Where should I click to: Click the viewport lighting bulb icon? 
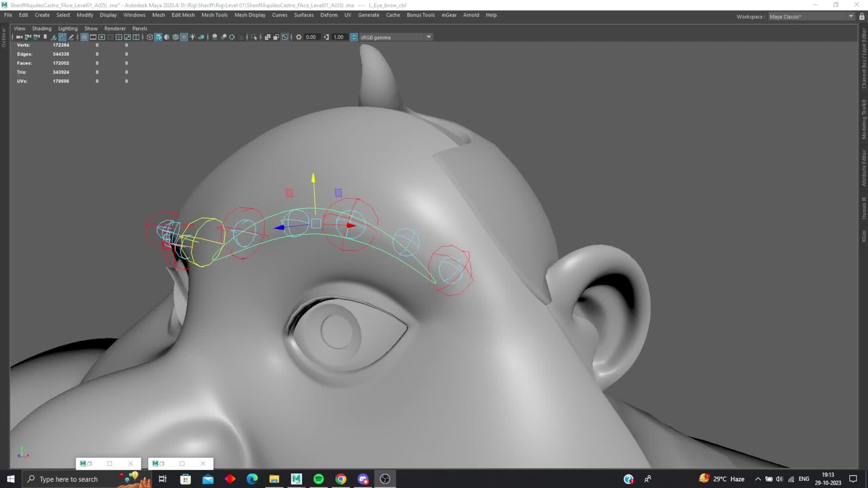193,37
